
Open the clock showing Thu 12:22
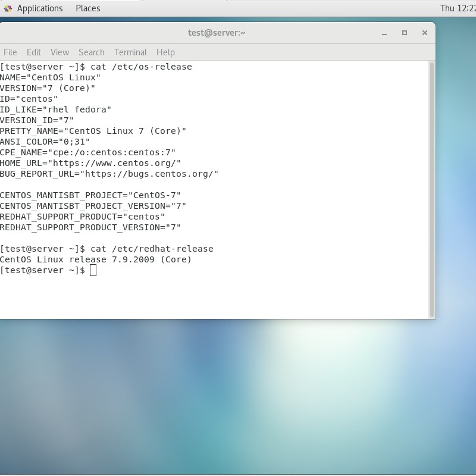tap(458, 8)
